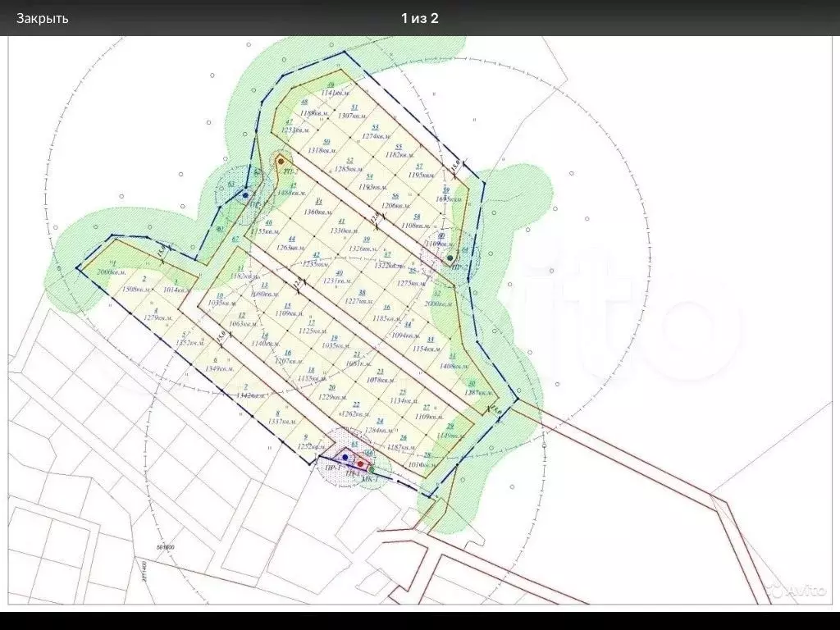Click plot 43 label '1360кв.м'
This screenshot has width=840, height=630.
coord(317,211)
